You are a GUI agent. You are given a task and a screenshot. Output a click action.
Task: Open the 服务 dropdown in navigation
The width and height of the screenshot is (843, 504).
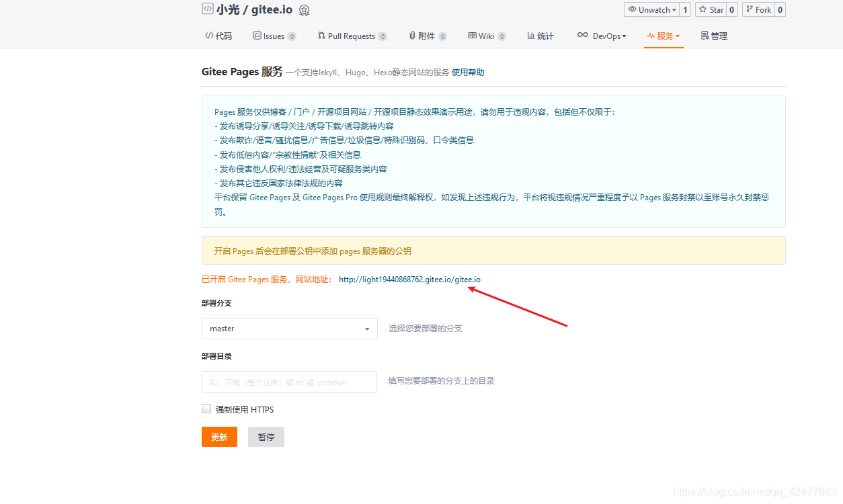[664, 36]
